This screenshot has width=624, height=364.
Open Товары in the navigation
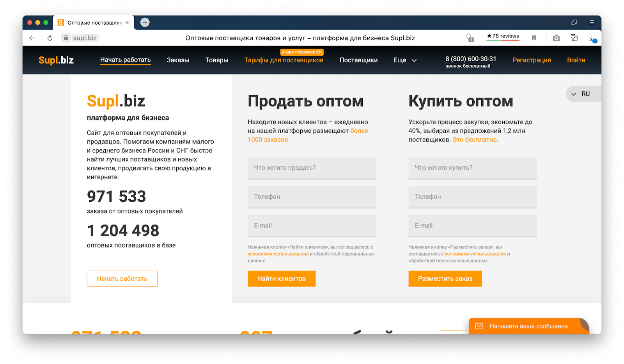[x=217, y=60]
